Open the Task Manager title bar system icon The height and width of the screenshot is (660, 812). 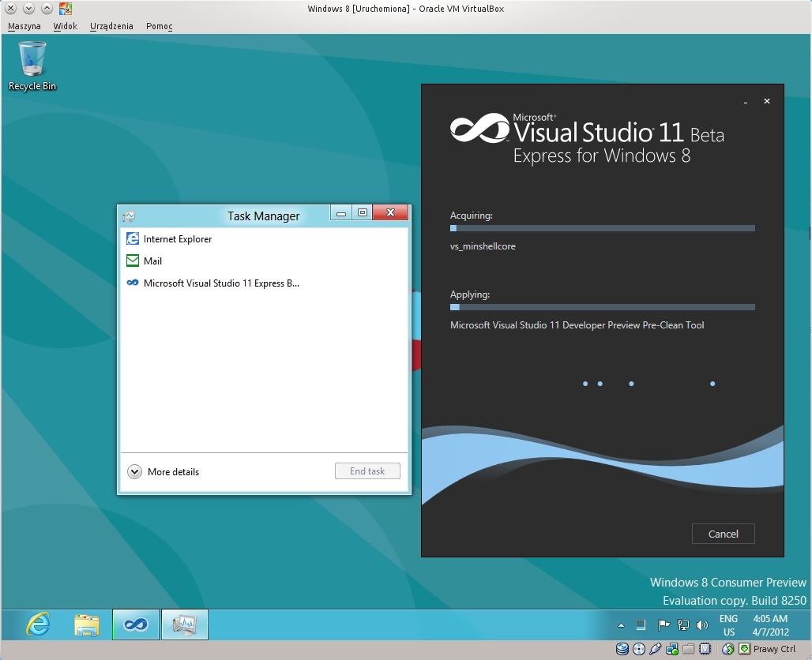click(x=129, y=216)
